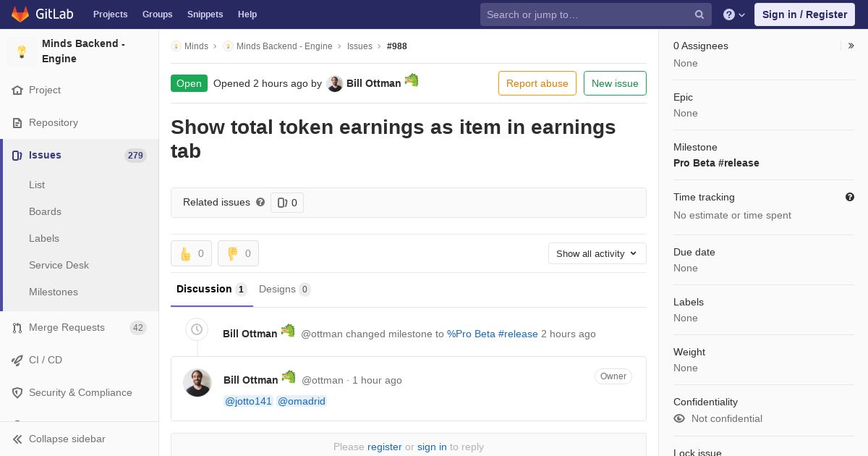Give a thumbs down reaction
The width and height of the screenshot is (868, 456).
coord(238,253)
